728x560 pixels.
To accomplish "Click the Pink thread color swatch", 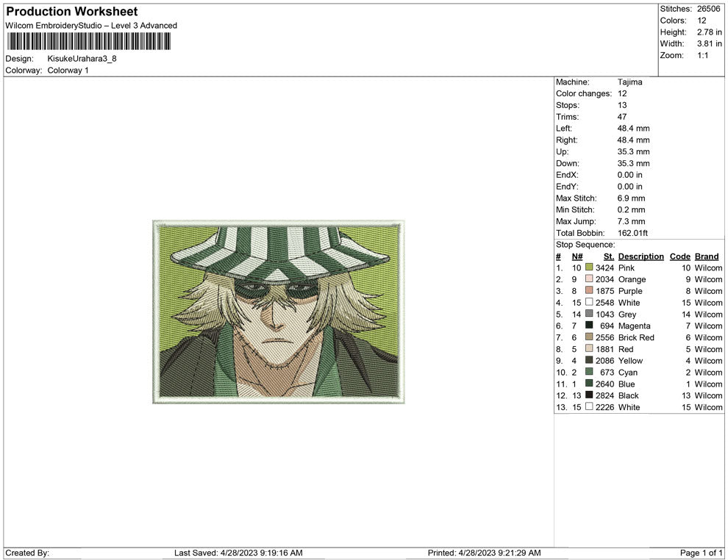I will [588, 268].
